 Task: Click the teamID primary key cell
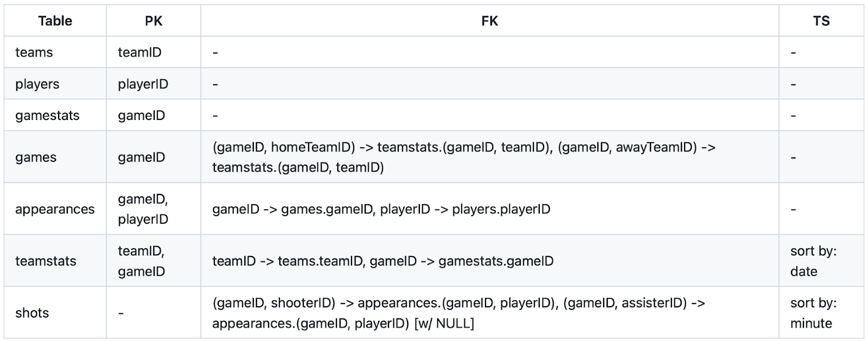coord(140,53)
